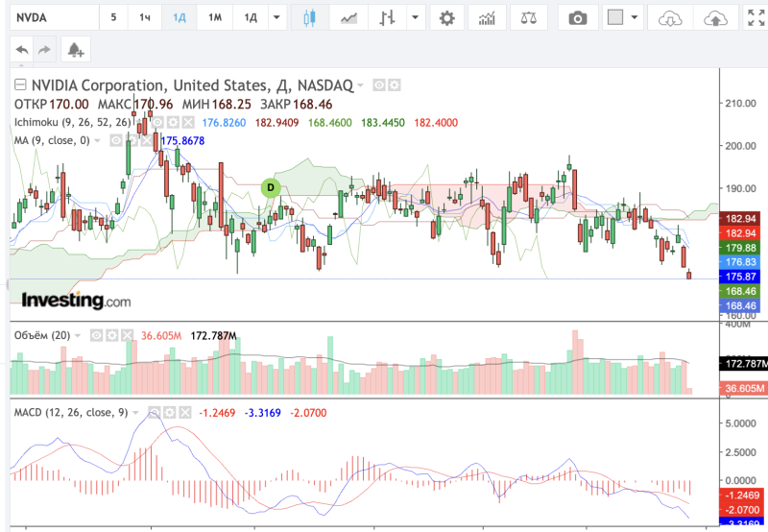Viewport: 768px width, 532px height.
Task: Switch to 1M timeframe
Action: point(215,18)
